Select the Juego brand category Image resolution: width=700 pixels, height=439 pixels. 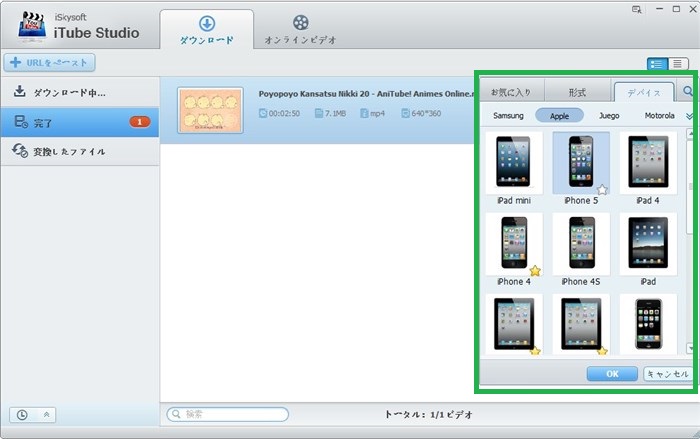(609, 116)
